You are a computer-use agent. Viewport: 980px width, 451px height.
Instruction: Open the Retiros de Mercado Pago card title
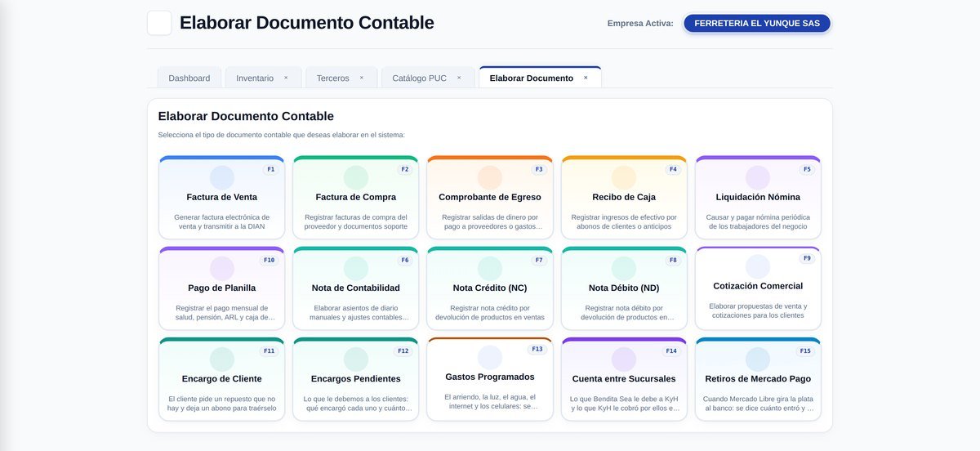(758, 378)
